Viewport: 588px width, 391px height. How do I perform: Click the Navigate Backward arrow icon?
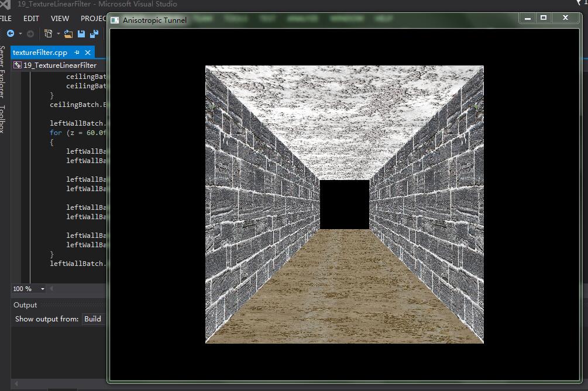pos(10,34)
